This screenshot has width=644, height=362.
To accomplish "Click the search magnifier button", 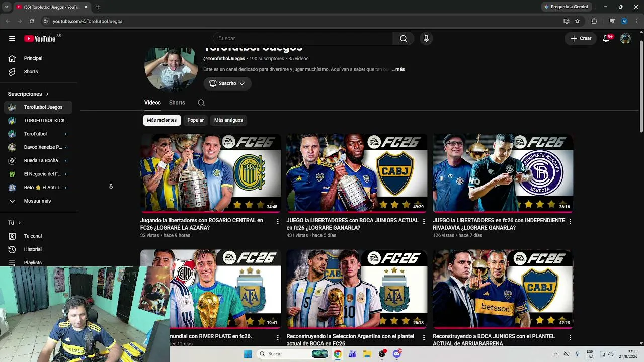I will click(404, 39).
